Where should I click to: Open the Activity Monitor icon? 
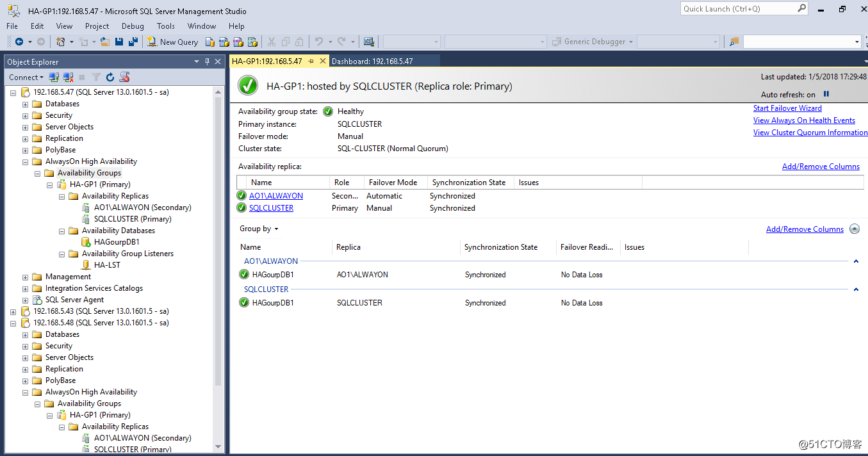369,42
